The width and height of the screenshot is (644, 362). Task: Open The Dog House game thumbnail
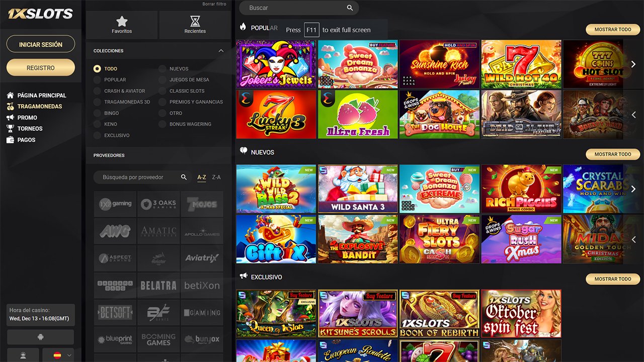click(439, 114)
